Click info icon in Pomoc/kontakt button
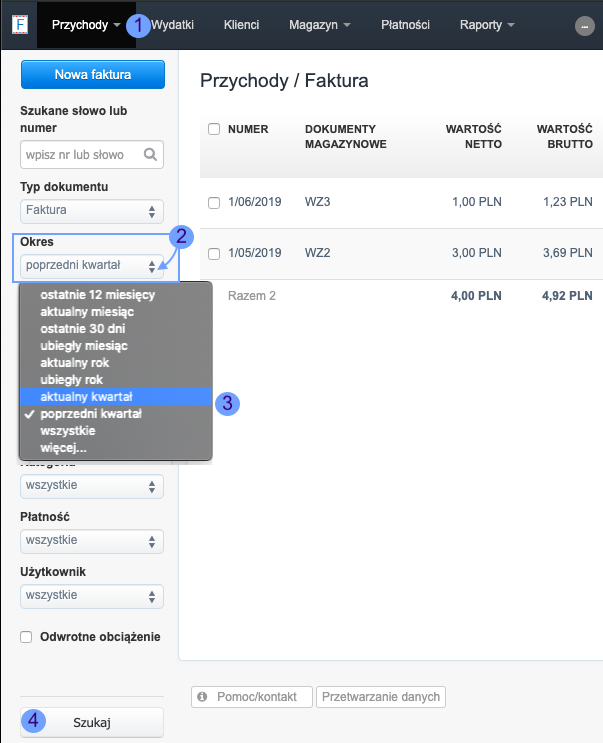Screen dimensions: 603x743 (202, 697)
